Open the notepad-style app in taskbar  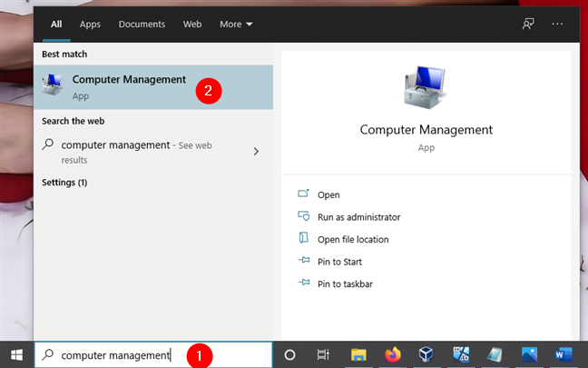(x=495, y=355)
